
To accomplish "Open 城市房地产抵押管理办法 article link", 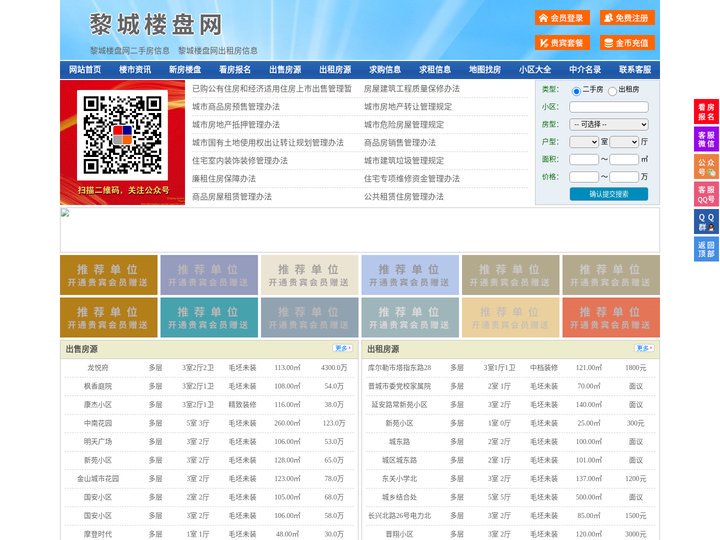I will click(x=236, y=124).
